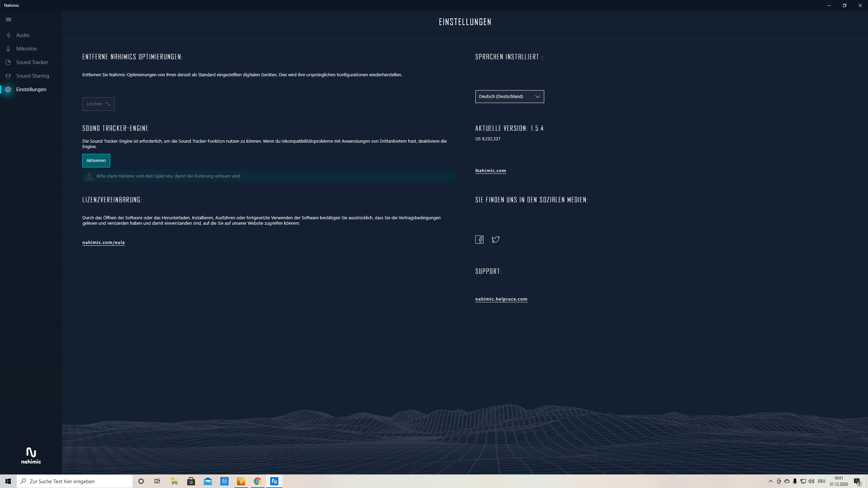Open the Twitter bird icon

tap(495, 240)
